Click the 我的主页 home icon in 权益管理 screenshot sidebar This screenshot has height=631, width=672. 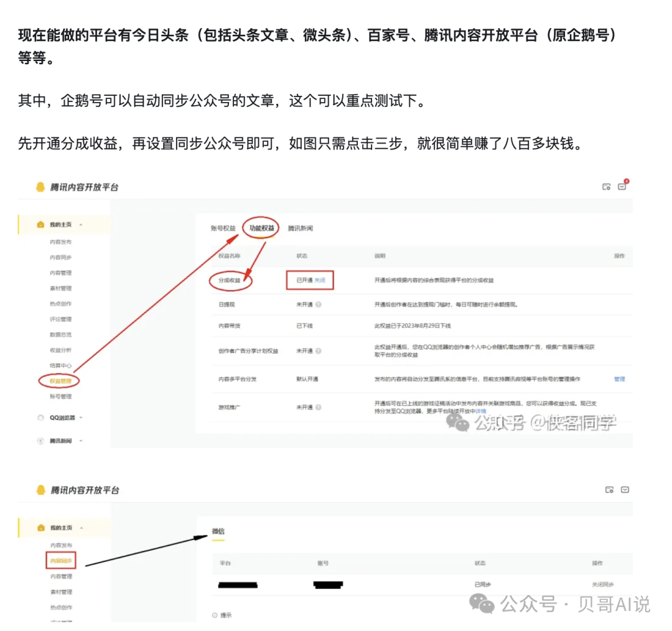40,225
